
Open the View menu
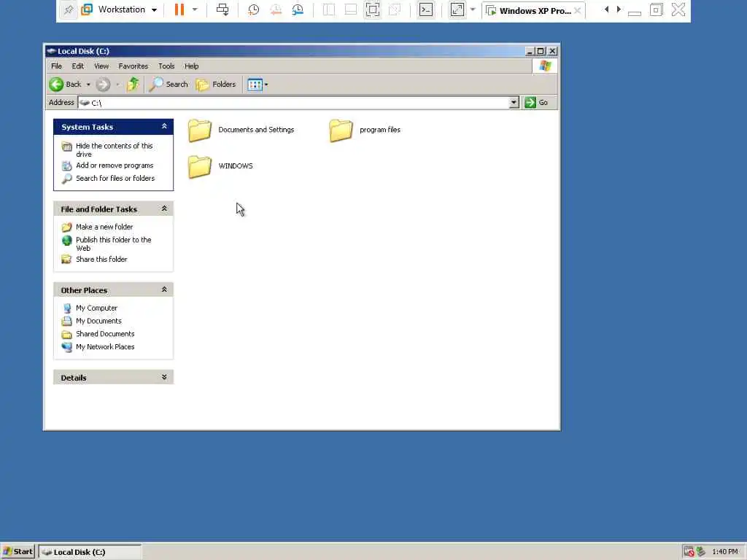(101, 66)
